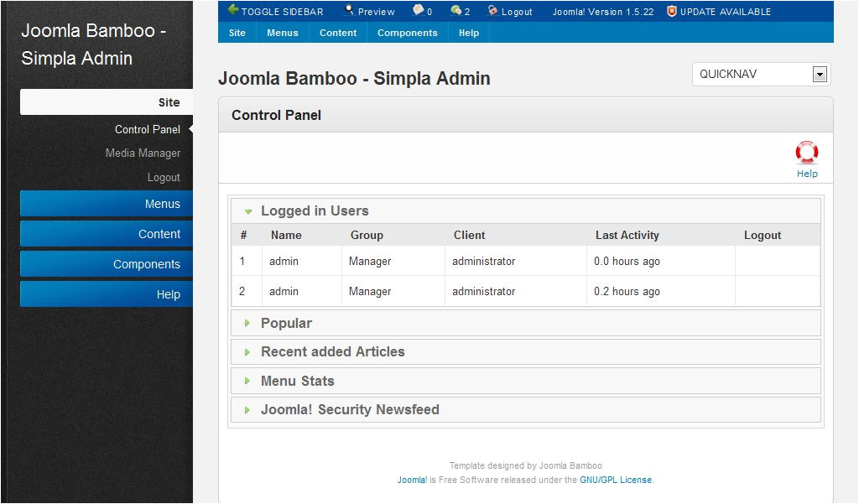Expand the Menu Stats panel
Screen dimensions: 859x504
[526, 381]
